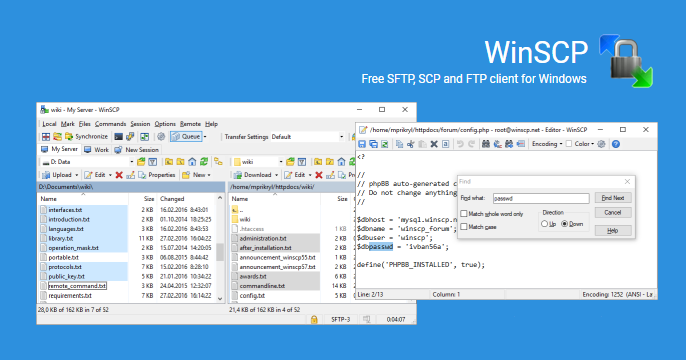The height and width of the screenshot is (360, 686).
Task: Toggle the Queue button in toolbar
Action: coord(186,136)
